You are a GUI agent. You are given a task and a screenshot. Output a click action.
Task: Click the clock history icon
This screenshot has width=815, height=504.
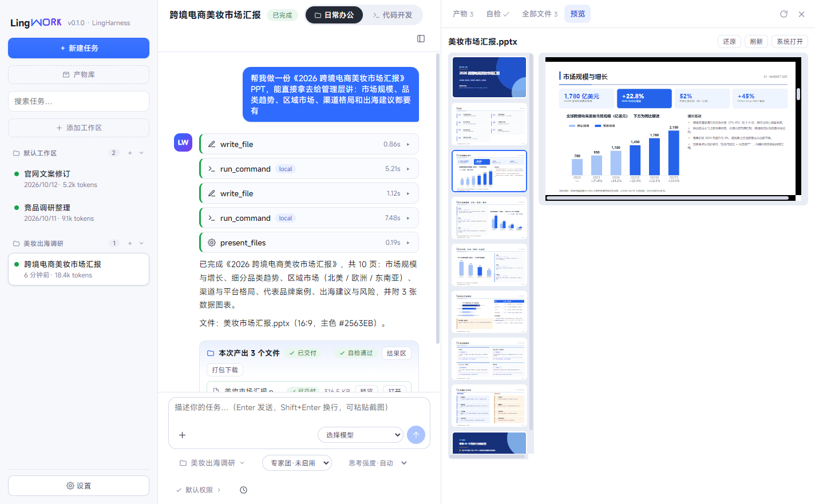pyautogui.click(x=243, y=490)
